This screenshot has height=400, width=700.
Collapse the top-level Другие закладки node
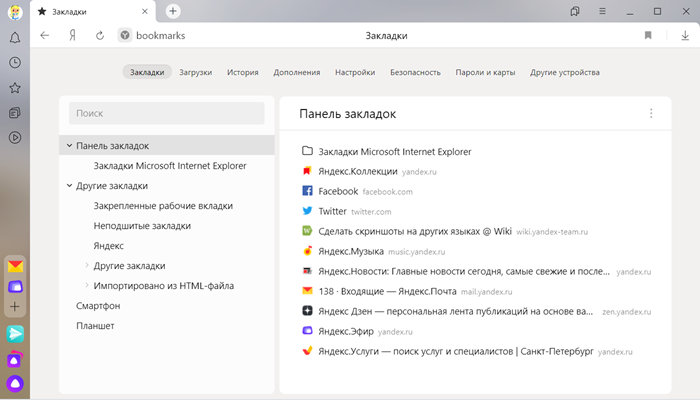(69, 185)
